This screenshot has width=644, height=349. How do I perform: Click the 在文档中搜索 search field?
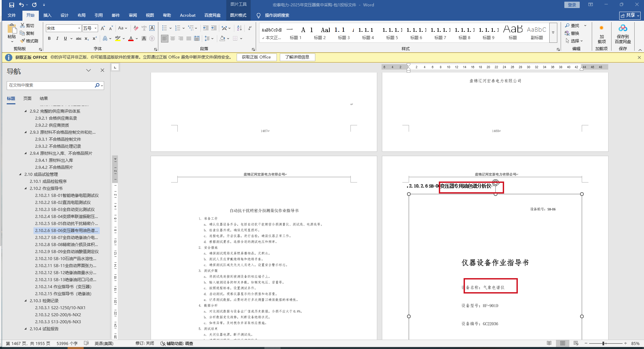point(50,85)
